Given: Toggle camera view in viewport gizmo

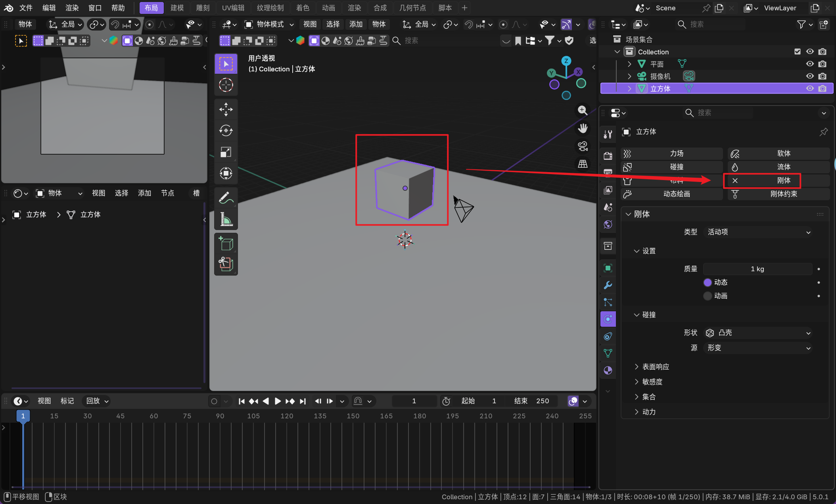Looking at the screenshot, I should (x=583, y=146).
